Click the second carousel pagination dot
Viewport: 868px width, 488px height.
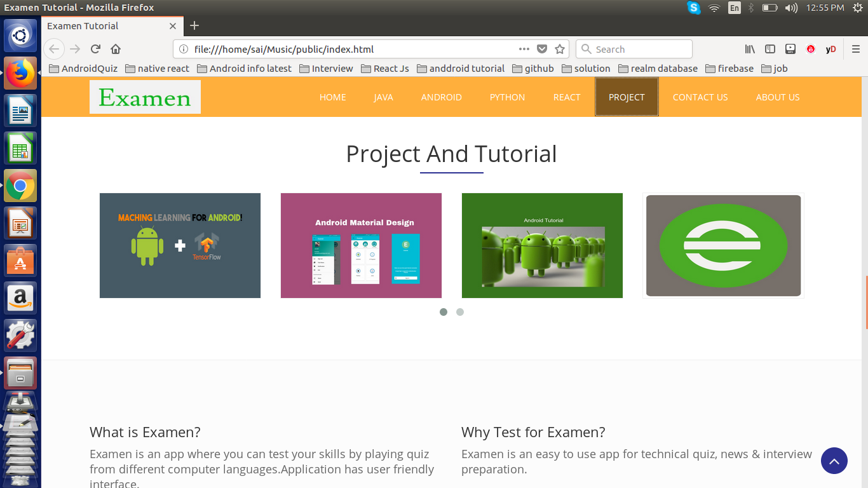point(460,312)
